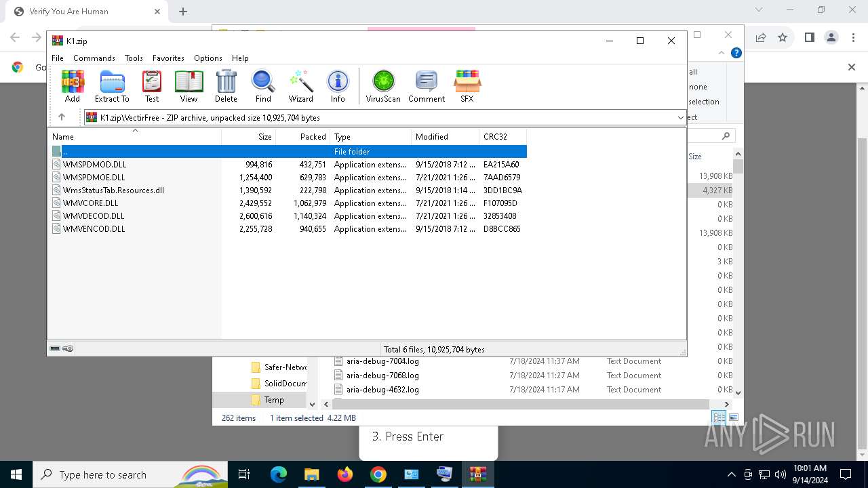Image resolution: width=868 pixels, height=488 pixels.
Task: Click the Delete trash icon
Action: [226, 87]
